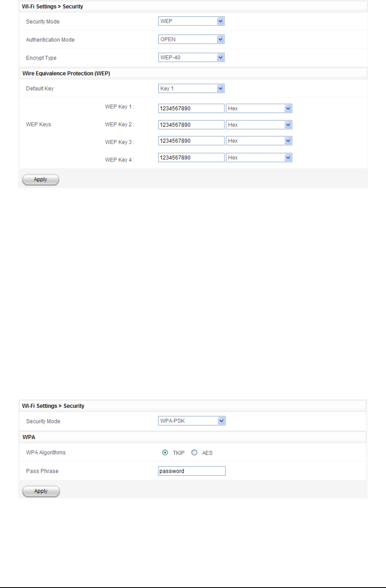Expand the Encrypt Type dropdown showing WEP-40
386x588 pixels.
[191, 58]
